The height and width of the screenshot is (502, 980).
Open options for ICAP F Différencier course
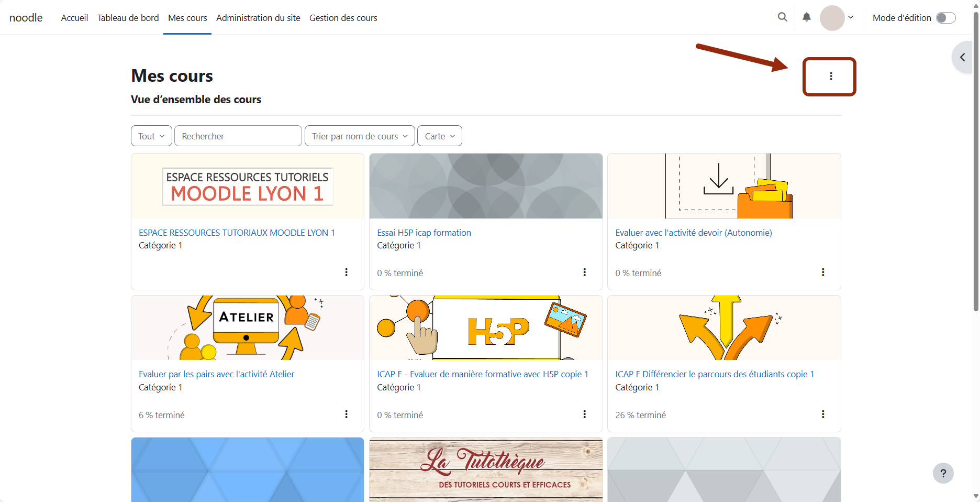point(822,414)
